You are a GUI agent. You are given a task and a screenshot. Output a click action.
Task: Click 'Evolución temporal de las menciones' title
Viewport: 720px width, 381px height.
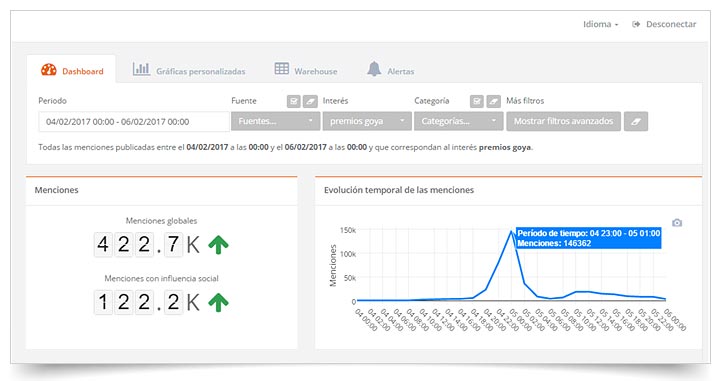(399, 190)
